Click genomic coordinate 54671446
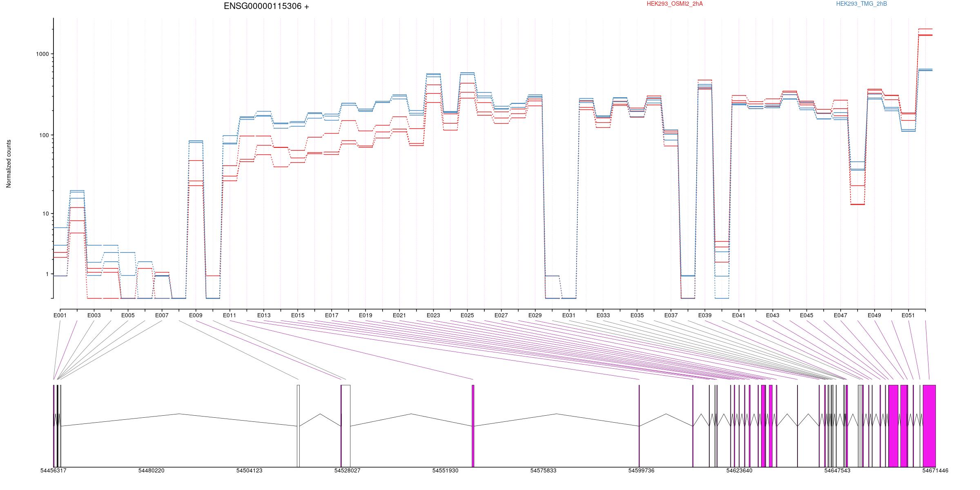The width and height of the screenshot is (980, 490). tap(935, 470)
